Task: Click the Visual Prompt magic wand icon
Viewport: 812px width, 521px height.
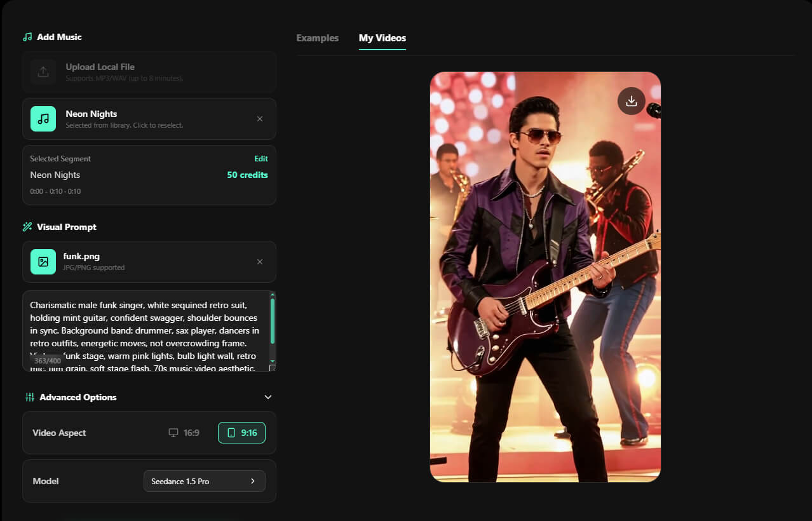Action: pos(27,227)
